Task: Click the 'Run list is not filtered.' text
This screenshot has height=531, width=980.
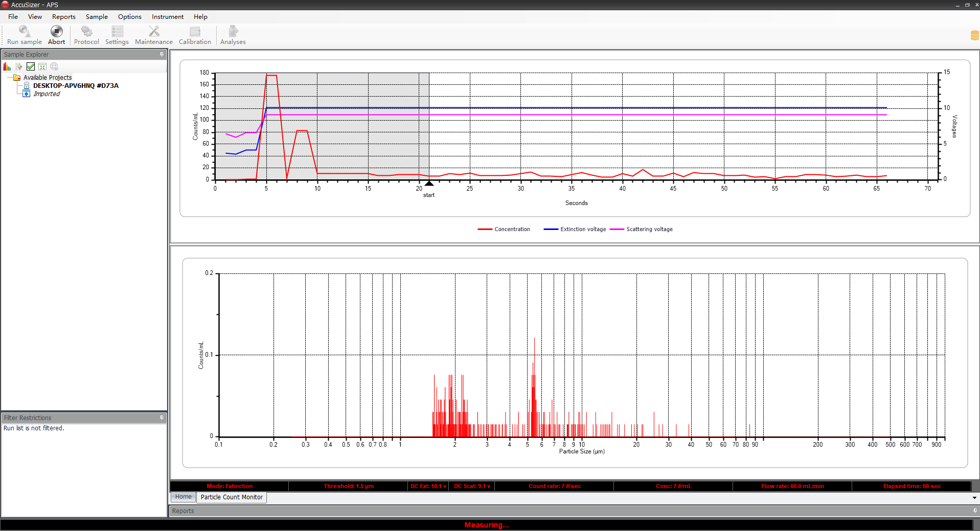Action: (34, 428)
